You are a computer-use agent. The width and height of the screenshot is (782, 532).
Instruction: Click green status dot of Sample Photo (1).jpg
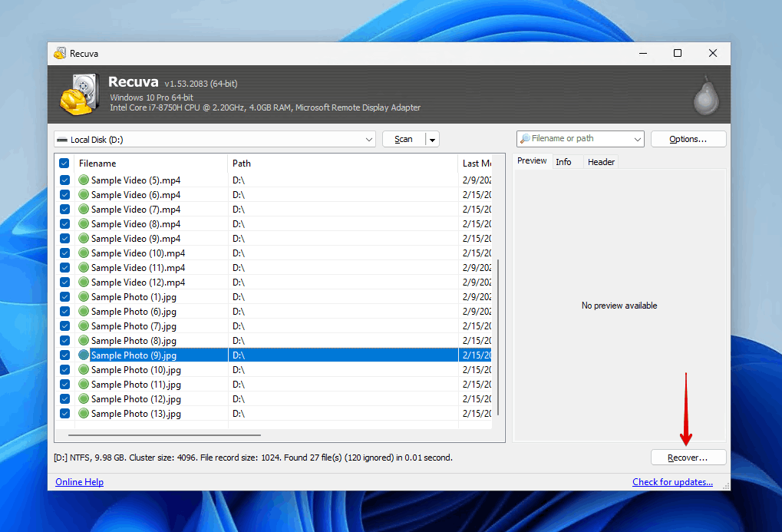tap(84, 296)
